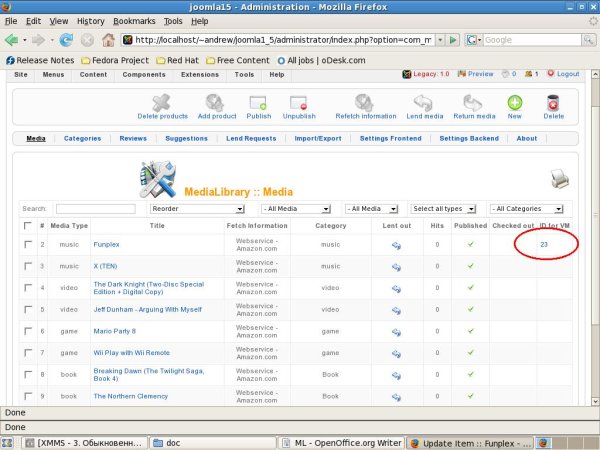The width and height of the screenshot is (600, 450).
Task: Click the scrollbar down arrow
Action: tap(595, 401)
